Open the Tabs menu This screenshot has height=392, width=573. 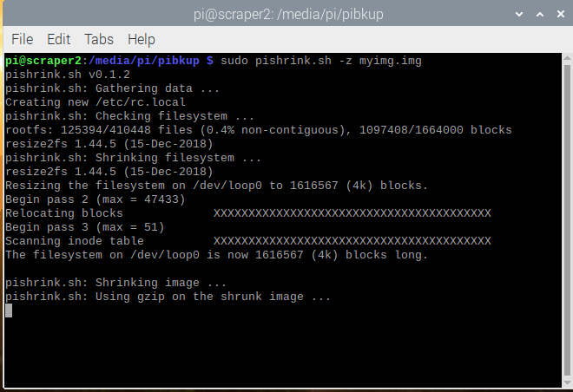tap(99, 39)
